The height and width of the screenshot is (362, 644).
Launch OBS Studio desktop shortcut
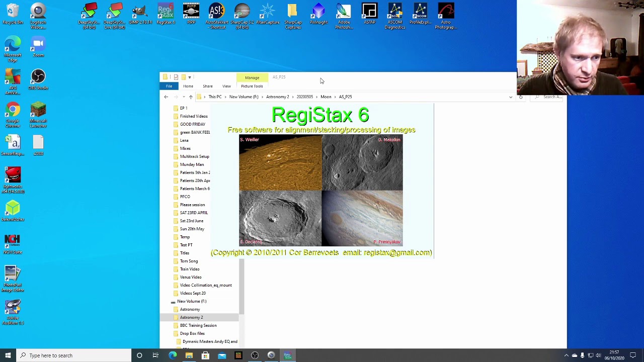(38, 79)
